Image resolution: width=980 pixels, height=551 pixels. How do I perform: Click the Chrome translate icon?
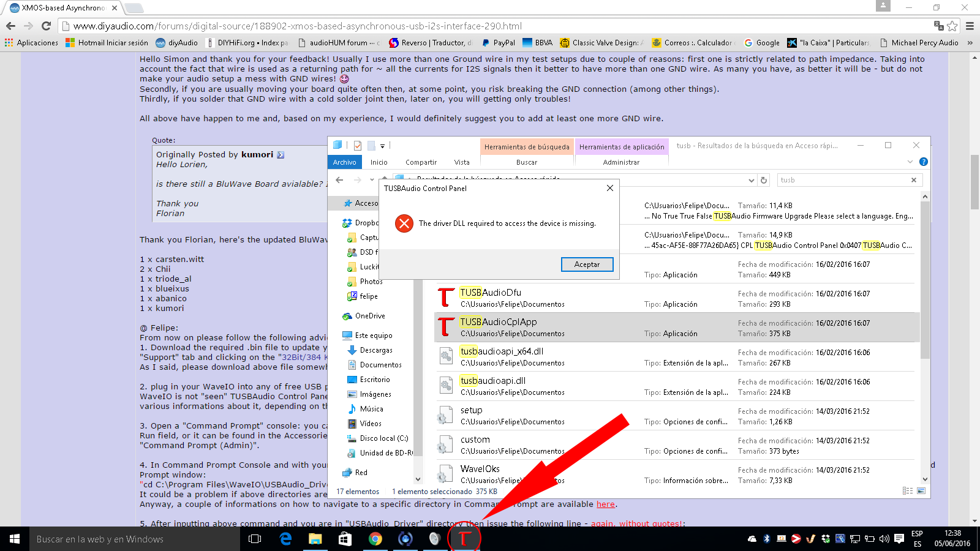[938, 26]
